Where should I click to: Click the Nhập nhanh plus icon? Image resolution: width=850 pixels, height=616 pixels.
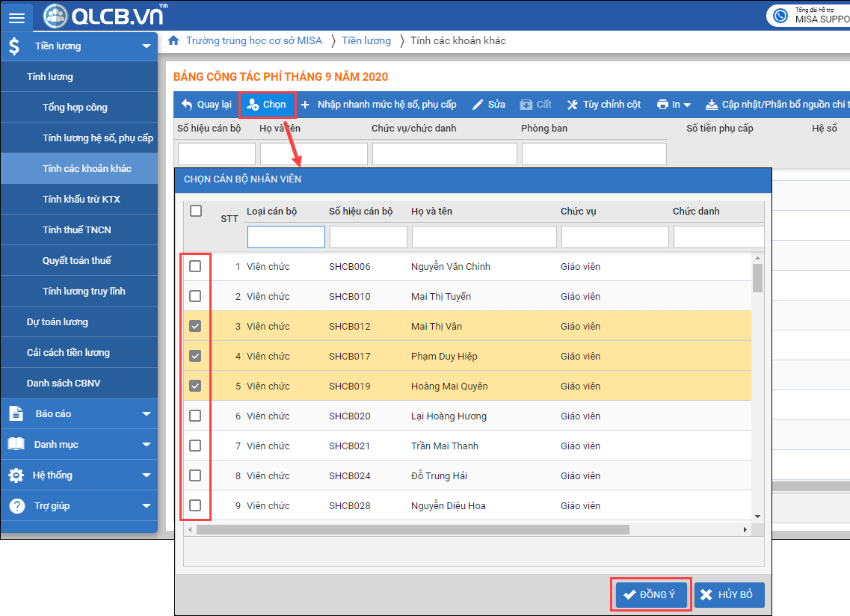pos(305,105)
